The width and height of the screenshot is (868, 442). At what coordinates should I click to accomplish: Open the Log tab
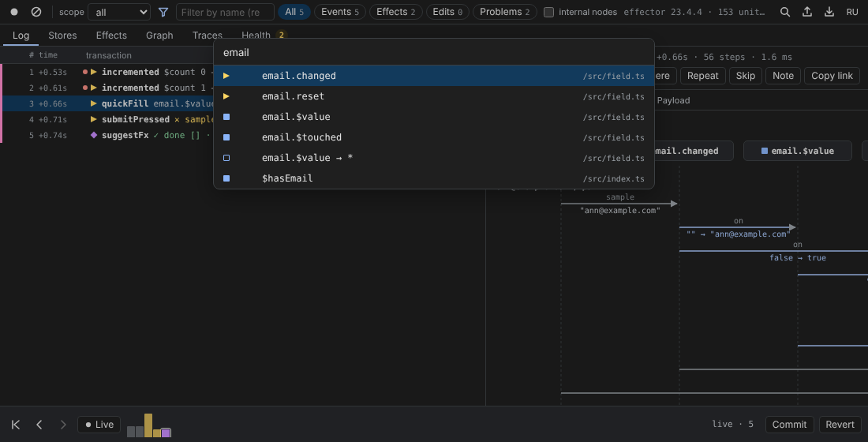pos(21,36)
